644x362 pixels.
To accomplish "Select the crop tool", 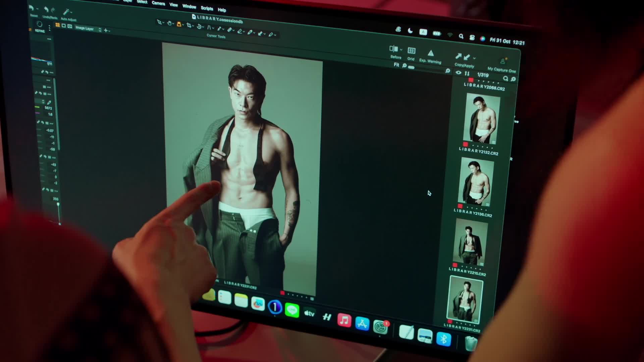I will pos(189,25).
